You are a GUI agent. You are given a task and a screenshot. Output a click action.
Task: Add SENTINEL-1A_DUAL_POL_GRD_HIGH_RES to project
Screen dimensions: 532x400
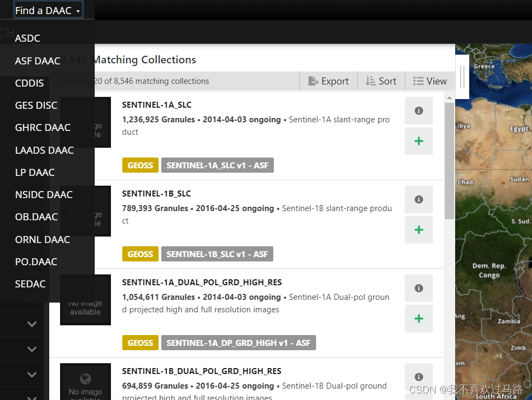click(419, 319)
